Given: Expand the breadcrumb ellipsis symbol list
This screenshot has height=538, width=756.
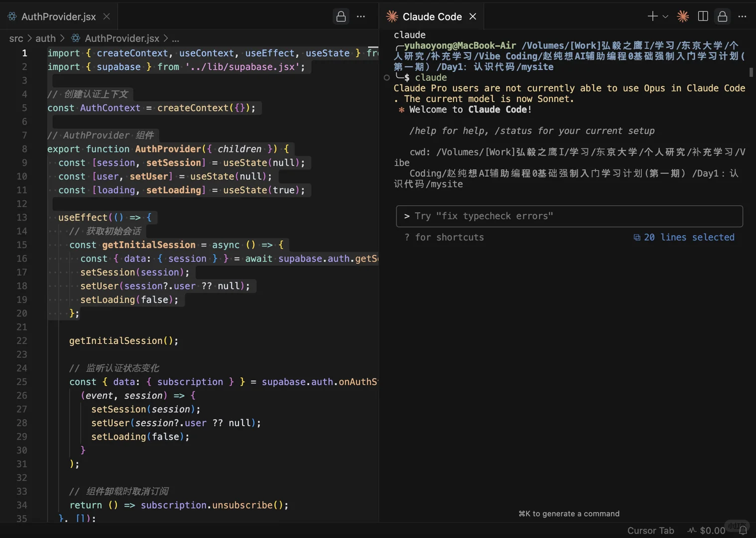Looking at the screenshot, I should coord(175,38).
